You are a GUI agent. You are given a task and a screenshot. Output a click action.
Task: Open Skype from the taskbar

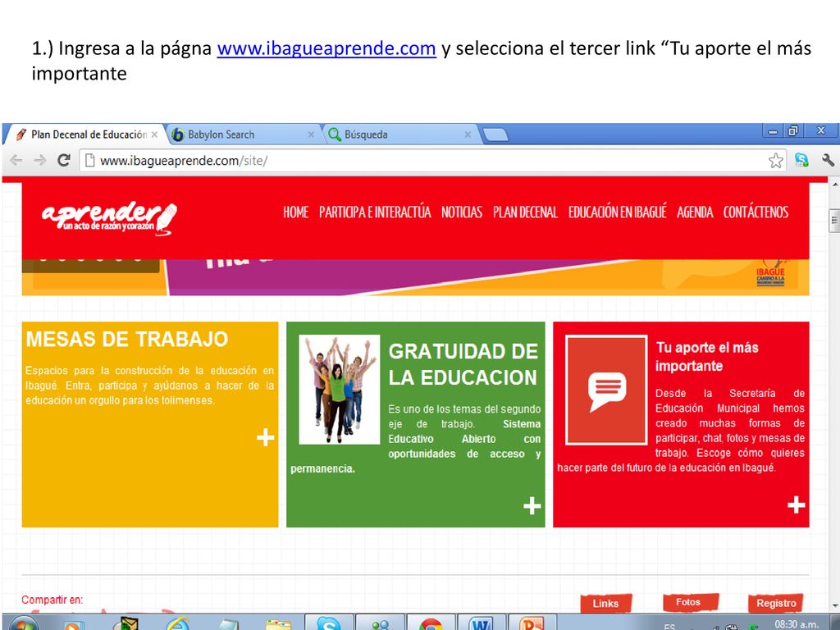click(328, 623)
